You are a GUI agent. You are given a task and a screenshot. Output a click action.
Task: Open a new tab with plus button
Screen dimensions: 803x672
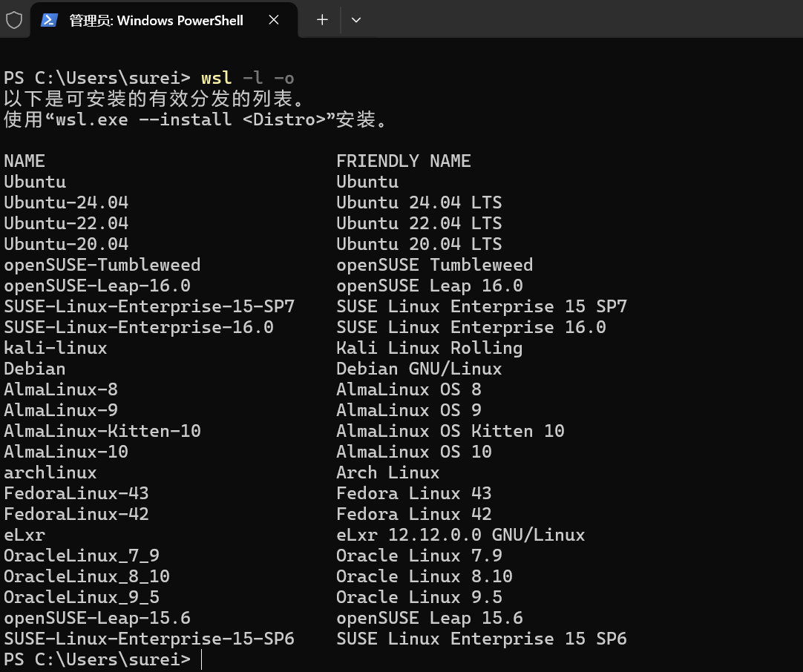[322, 20]
